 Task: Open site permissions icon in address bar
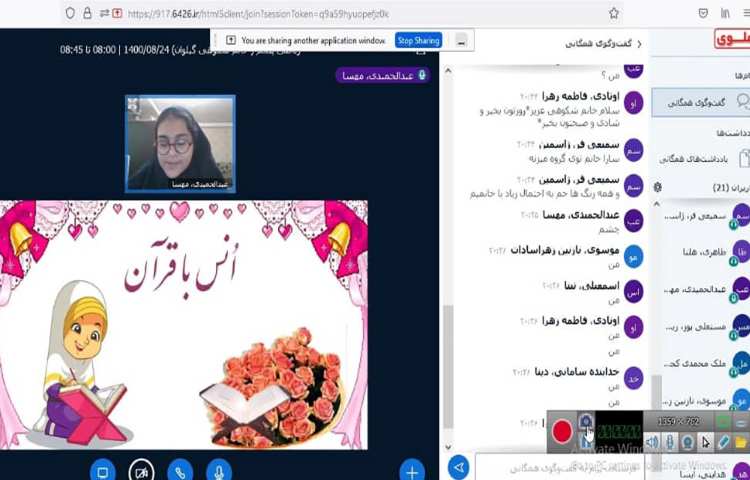(104, 14)
